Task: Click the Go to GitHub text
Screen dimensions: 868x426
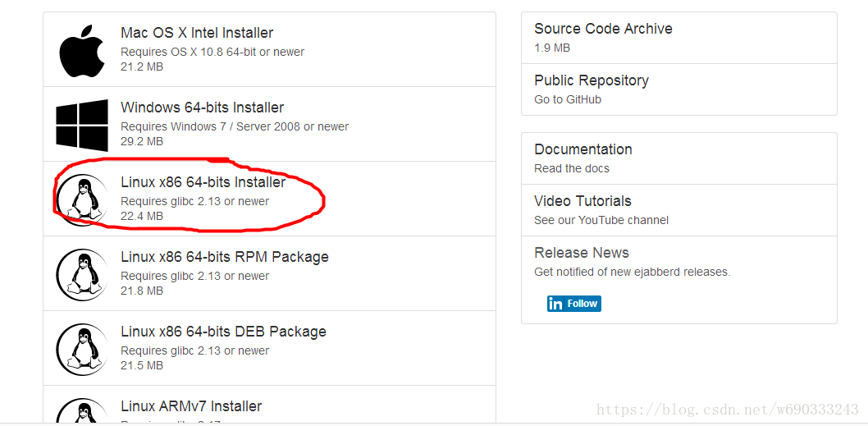Action: [568, 99]
